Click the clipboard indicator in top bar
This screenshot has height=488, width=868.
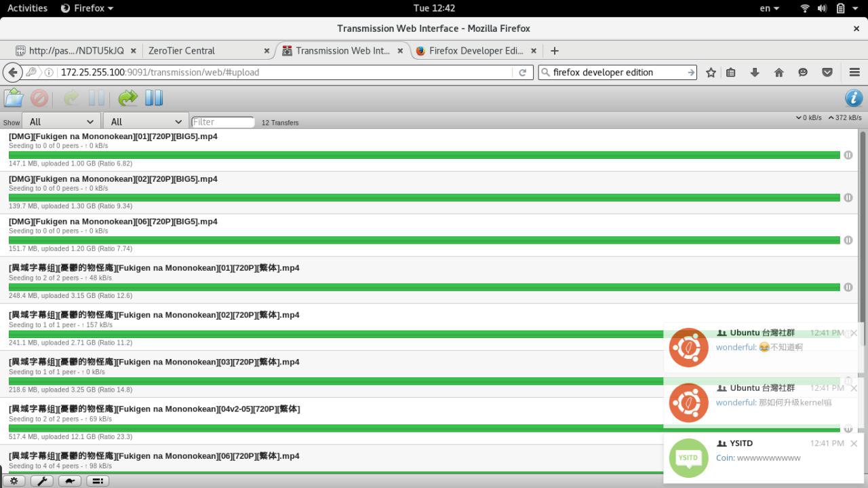click(x=840, y=8)
